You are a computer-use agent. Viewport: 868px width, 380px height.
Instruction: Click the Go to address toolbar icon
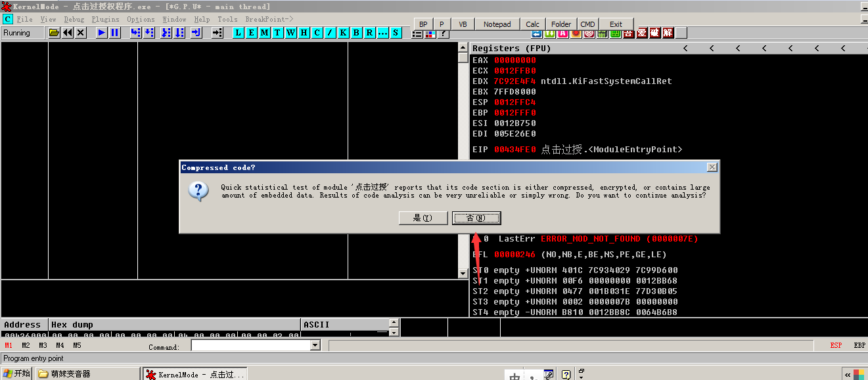click(x=217, y=33)
